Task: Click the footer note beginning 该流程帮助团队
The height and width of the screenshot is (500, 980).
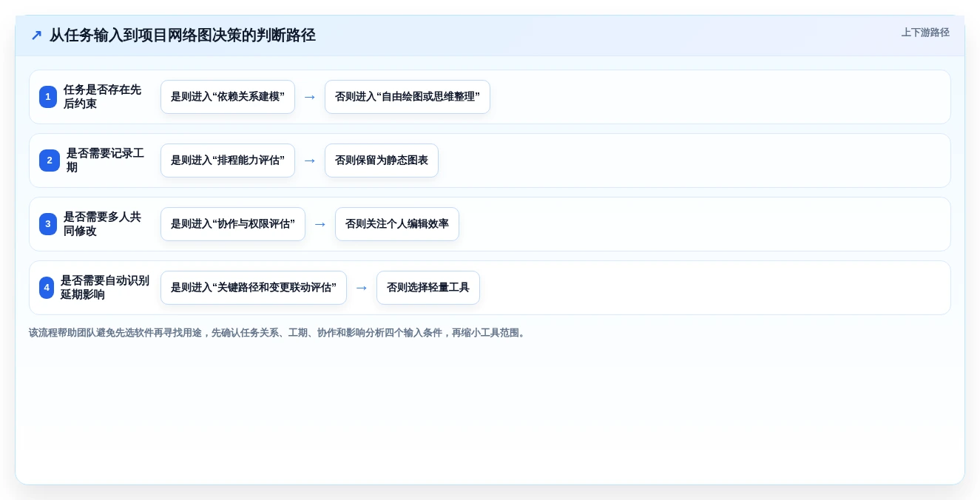Action: (x=278, y=333)
